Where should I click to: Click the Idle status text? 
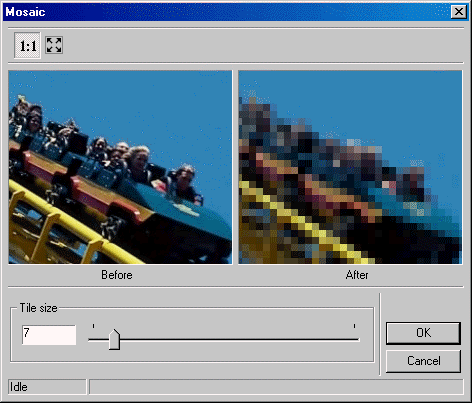(19, 387)
